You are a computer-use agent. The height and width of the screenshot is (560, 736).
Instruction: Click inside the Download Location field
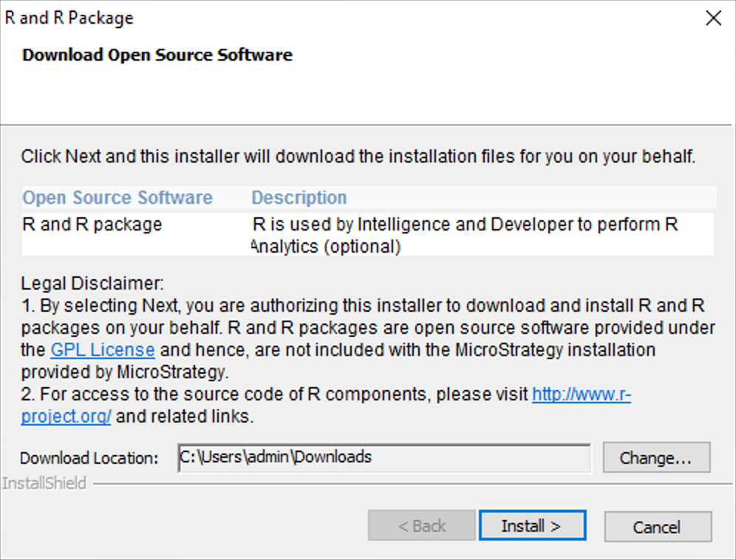coord(383,457)
